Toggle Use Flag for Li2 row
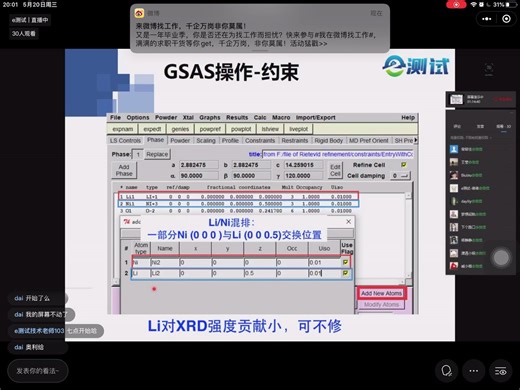The width and height of the screenshot is (520, 390). (x=345, y=273)
